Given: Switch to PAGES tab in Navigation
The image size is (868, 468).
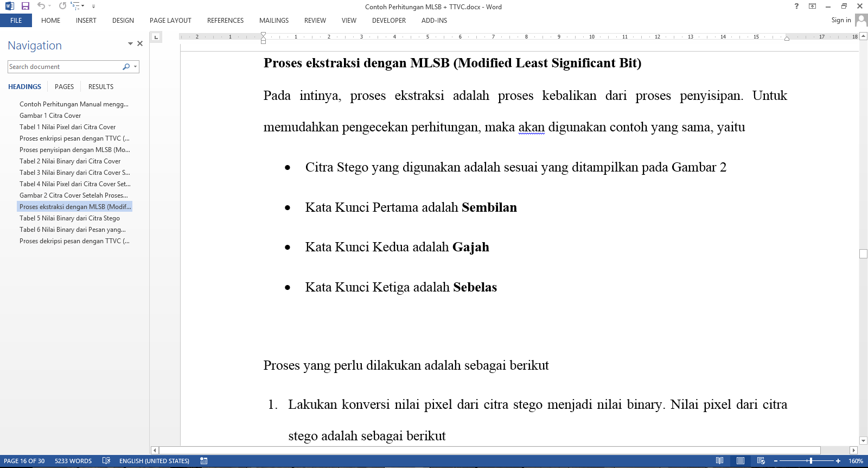Looking at the screenshot, I should pyautogui.click(x=64, y=87).
